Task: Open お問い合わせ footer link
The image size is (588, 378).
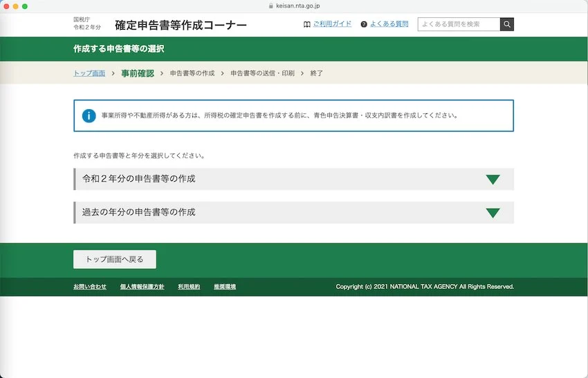Action: tap(90, 287)
